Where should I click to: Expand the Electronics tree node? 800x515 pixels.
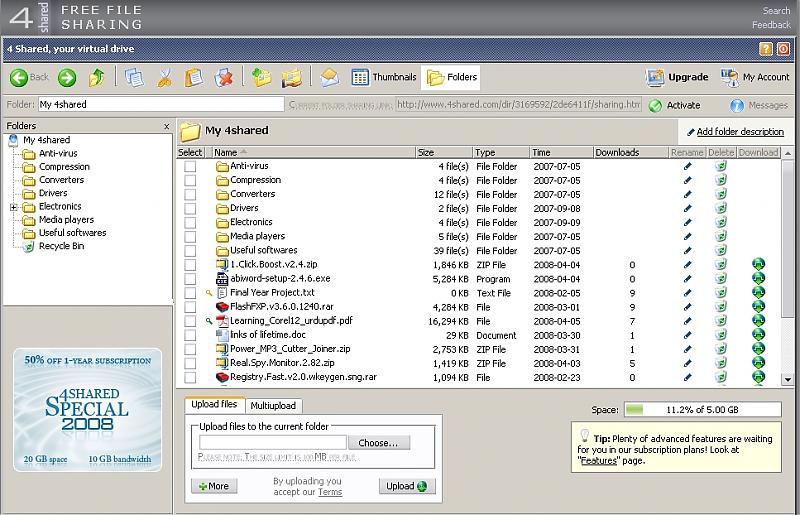14,207
